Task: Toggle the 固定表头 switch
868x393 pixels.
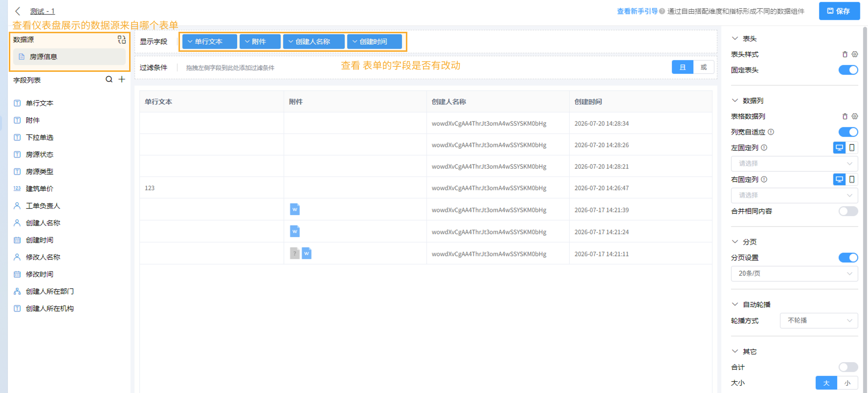Action: point(848,70)
